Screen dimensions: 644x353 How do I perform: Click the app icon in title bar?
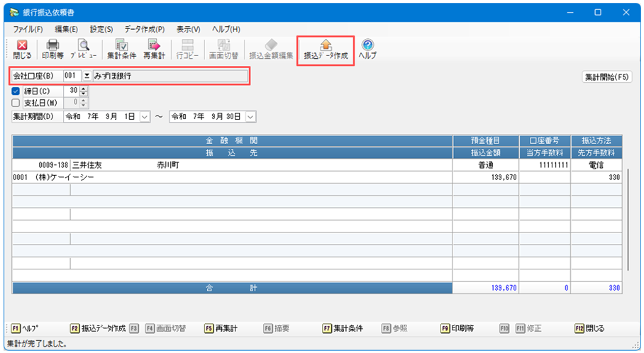coord(12,12)
